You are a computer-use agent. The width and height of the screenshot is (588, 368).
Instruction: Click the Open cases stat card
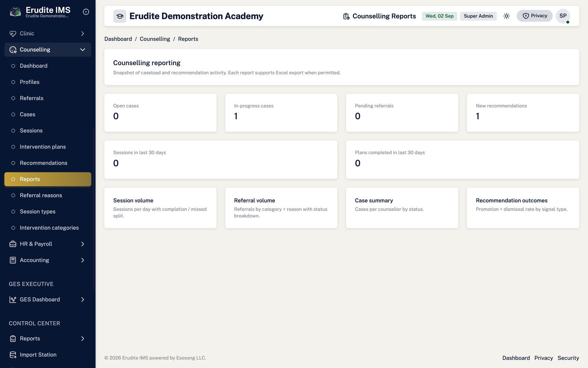click(x=160, y=113)
